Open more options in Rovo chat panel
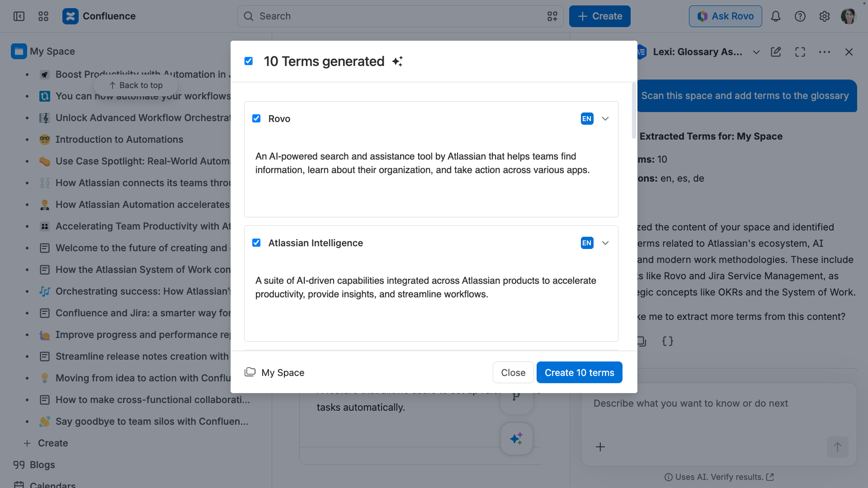The image size is (868, 488). [825, 52]
